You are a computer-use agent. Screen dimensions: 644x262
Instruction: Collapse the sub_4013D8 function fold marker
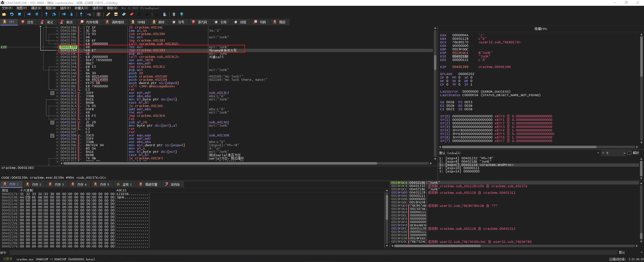click(52, 136)
